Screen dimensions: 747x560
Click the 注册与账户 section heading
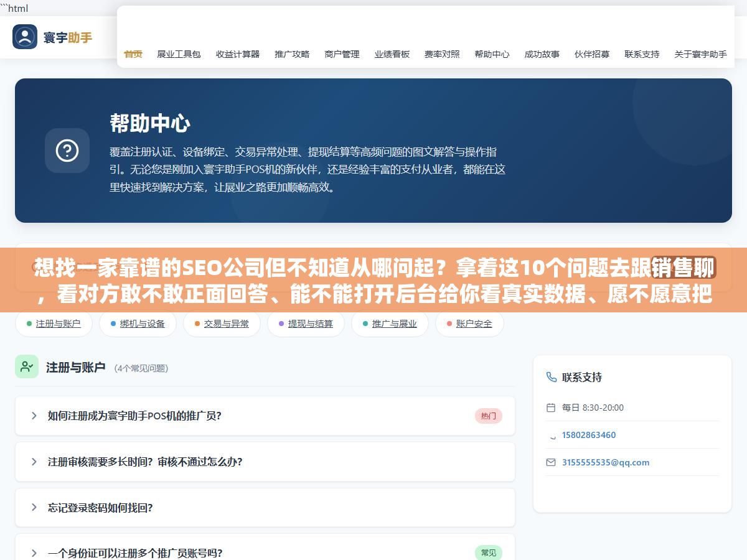76,368
